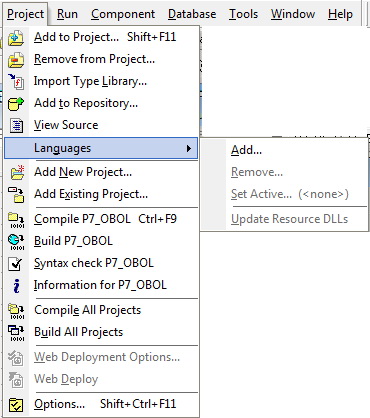The width and height of the screenshot is (370, 418).
Task: Open the Run menu
Action: [67, 14]
